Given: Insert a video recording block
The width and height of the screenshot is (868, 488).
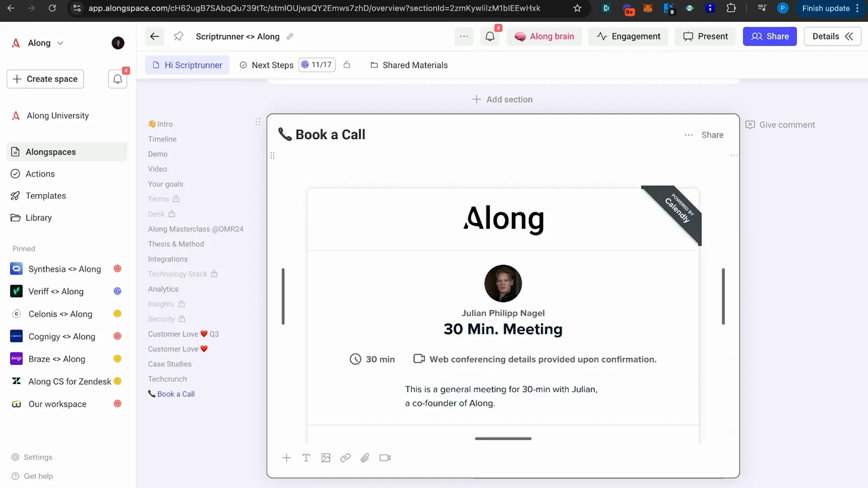Looking at the screenshot, I should tap(385, 458).
